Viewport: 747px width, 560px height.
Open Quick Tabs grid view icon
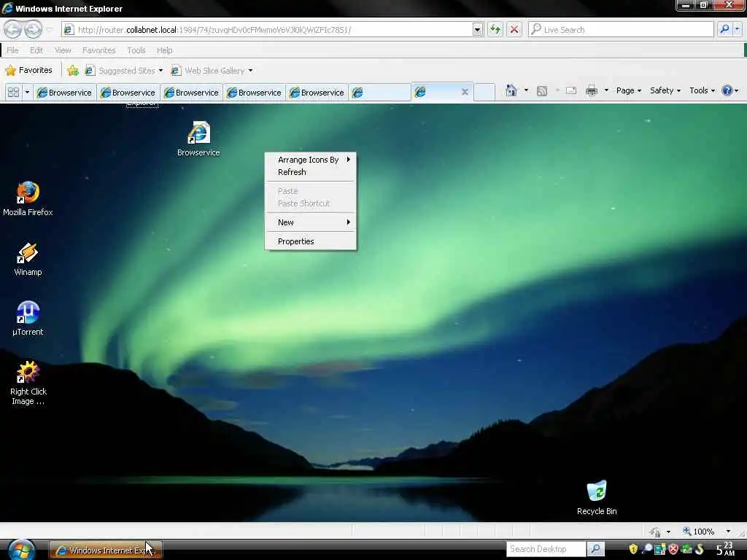pos(13,93)
